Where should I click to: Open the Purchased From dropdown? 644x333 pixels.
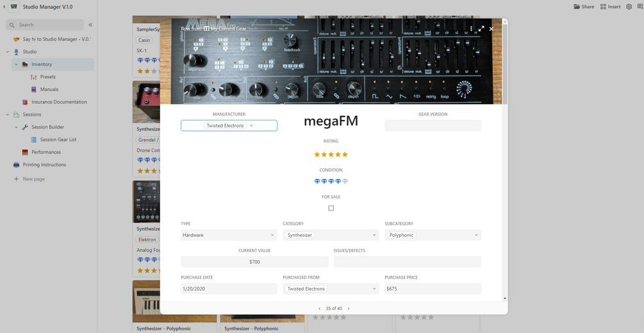(x=331, y=289)
